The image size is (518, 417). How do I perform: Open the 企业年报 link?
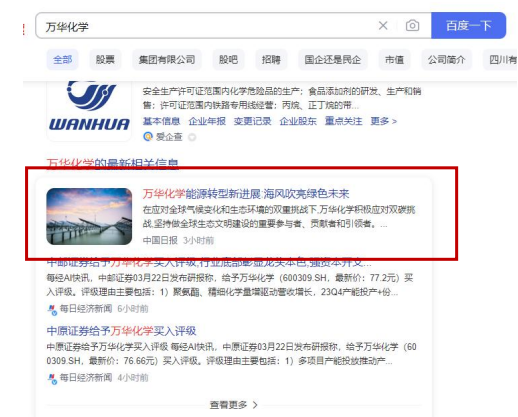tap(207, 121)
